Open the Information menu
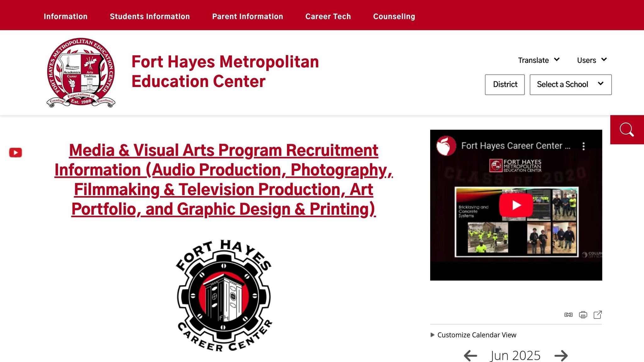This screenshot has width=644, height=362. (65, 16)
